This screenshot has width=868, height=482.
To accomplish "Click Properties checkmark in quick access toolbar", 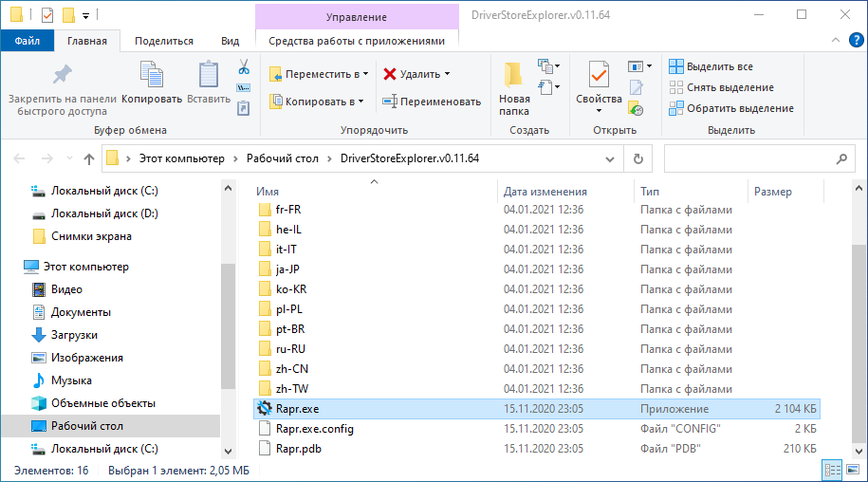I will point(47,15).
